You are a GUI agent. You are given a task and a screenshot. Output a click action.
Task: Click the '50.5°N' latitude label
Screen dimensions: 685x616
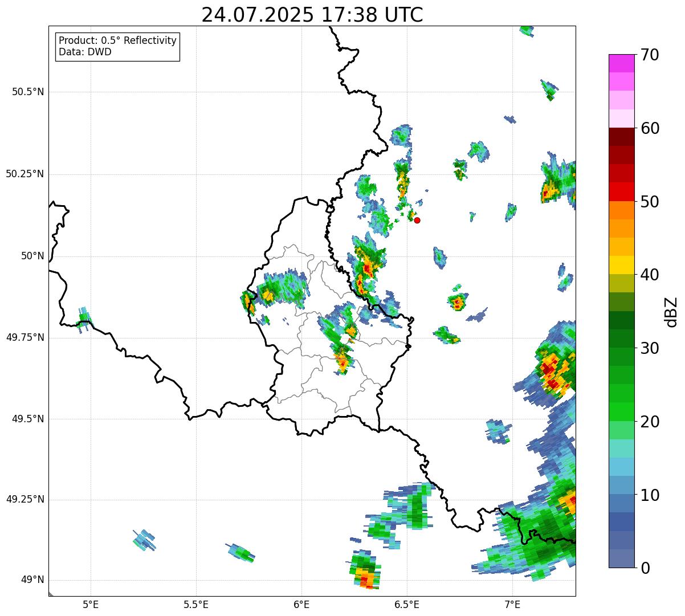(x=28, y=92)
